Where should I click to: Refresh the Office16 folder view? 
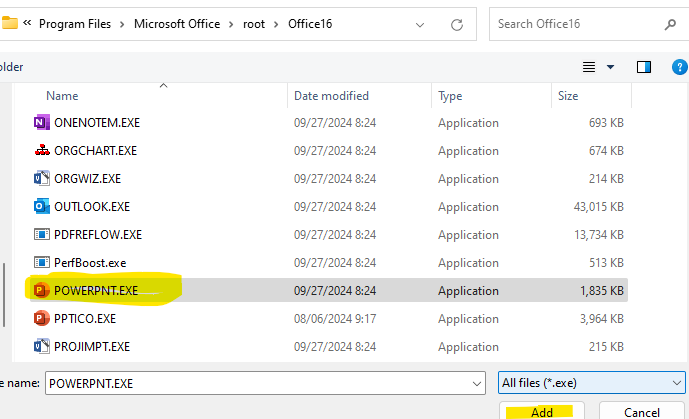tap(457, 25)
